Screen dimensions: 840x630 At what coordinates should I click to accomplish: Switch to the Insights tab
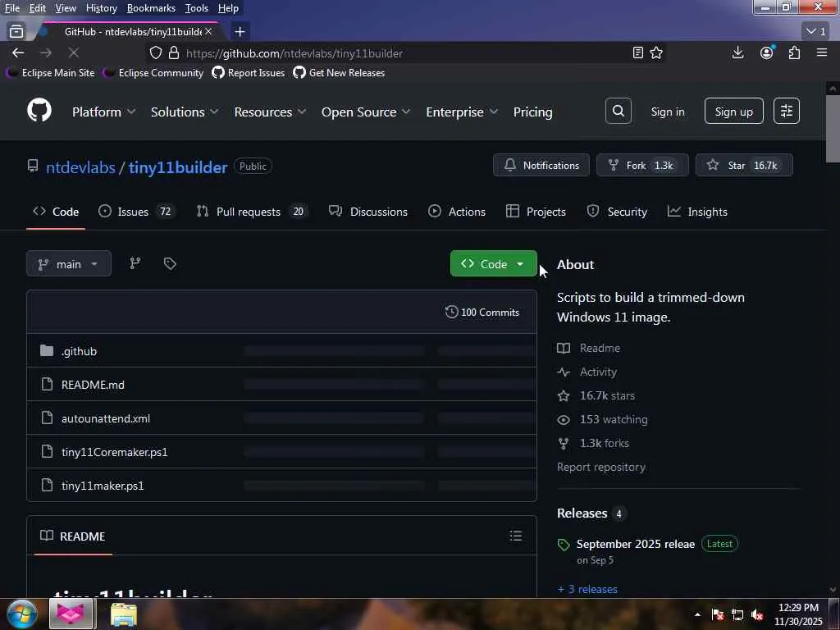(x=697, y=212)
